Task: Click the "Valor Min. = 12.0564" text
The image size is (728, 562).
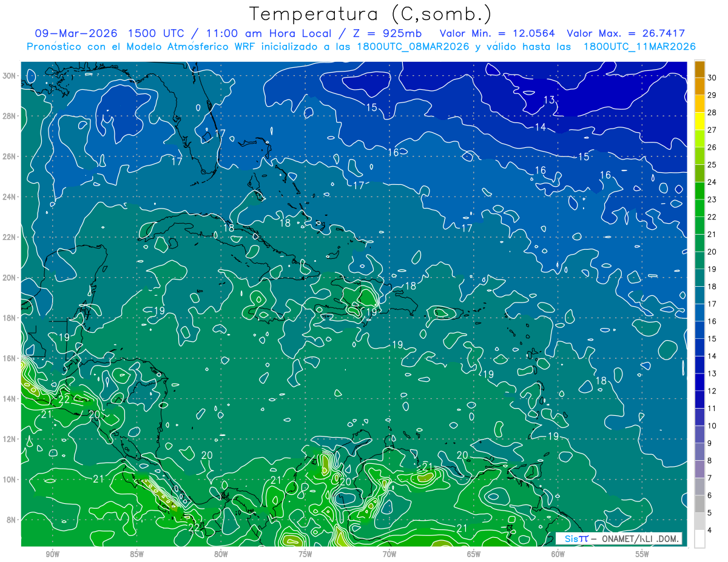Action: click(x=496, y=33)
